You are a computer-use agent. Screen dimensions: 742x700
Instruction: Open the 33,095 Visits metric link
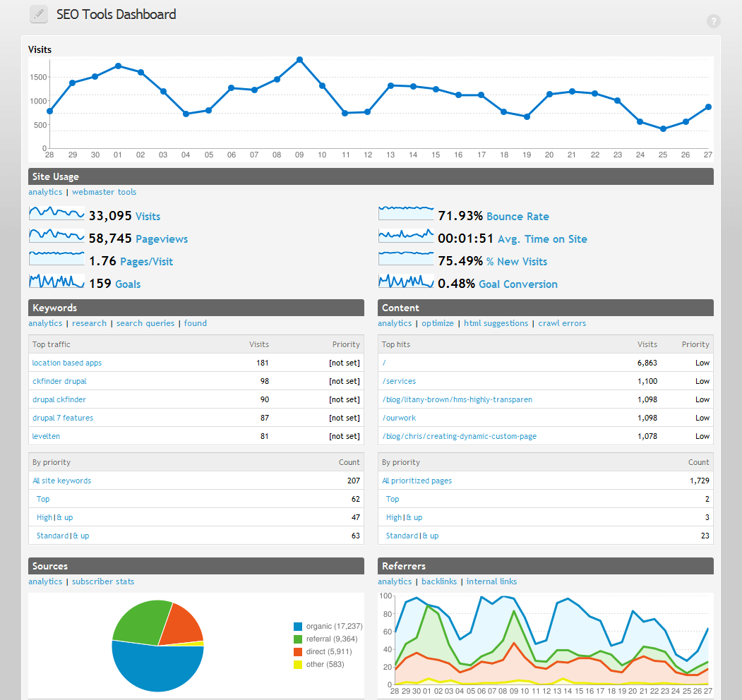click(x=124, y=216)
